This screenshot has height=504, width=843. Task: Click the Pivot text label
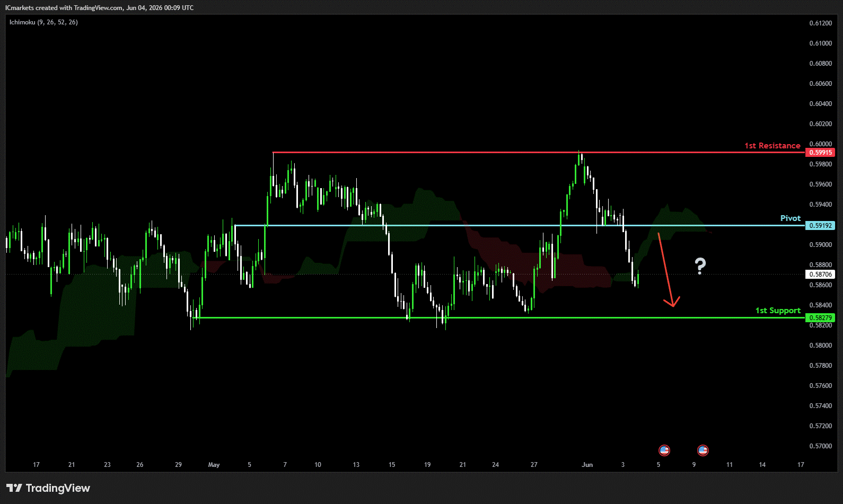coord(791,218)
